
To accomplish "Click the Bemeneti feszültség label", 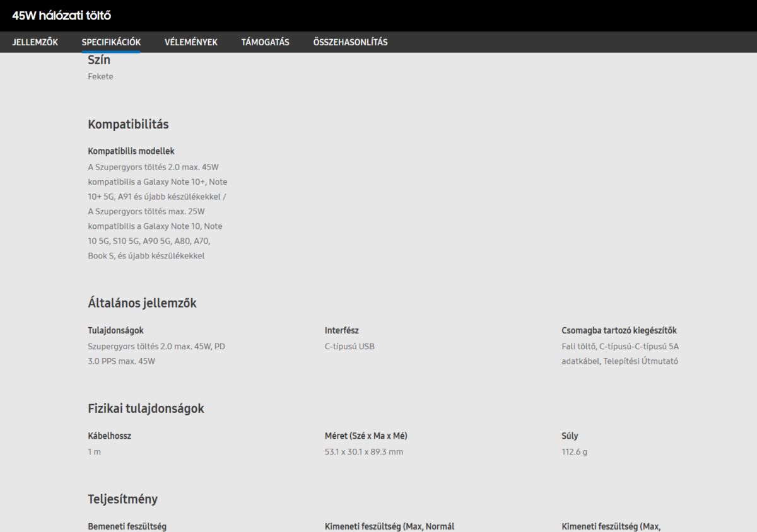I will 127,526.
